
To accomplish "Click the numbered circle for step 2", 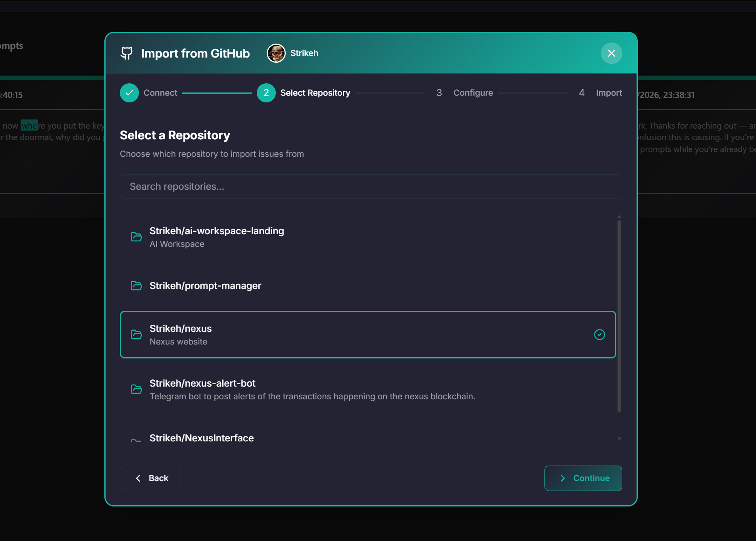I will (265, 92).
